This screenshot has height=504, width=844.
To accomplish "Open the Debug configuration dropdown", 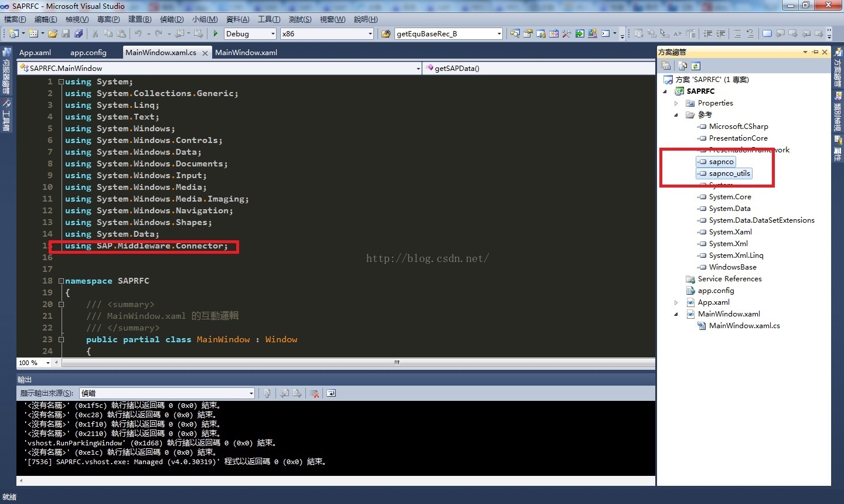I will click(x=273, y=34).
